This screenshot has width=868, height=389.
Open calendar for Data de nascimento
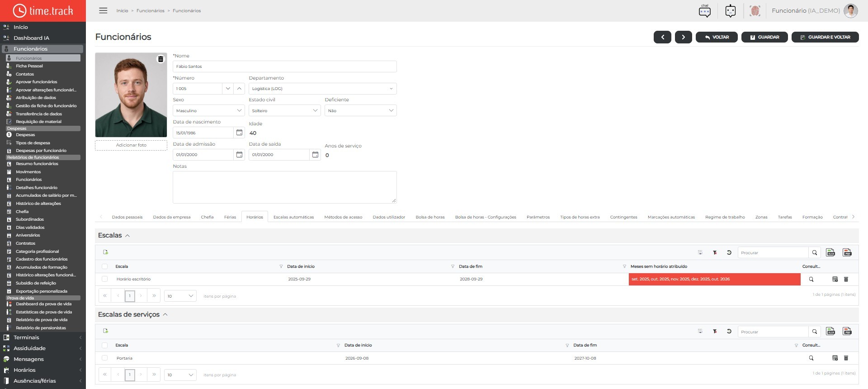[x=239, y=133]
